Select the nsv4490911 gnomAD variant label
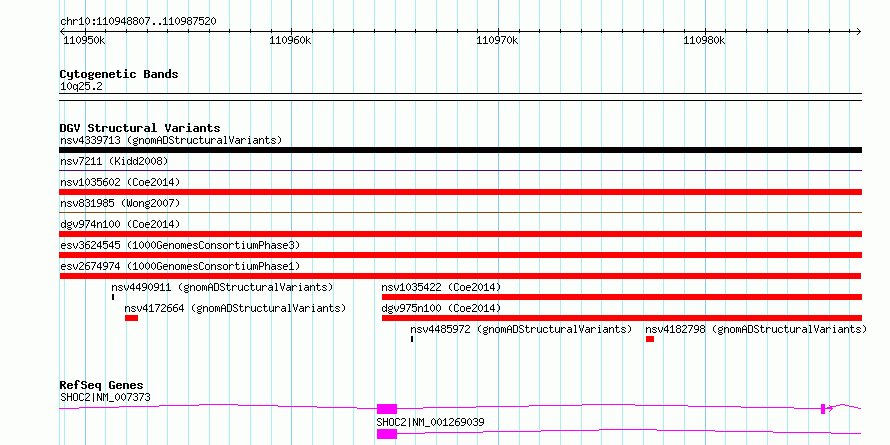890x445 pixels. point(222,287)
